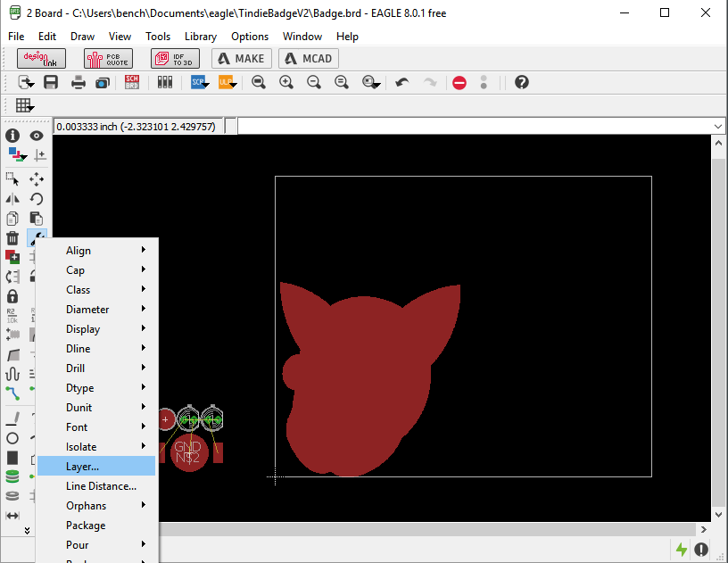Image resolution: width=728 pixels, height=563 pixels.
Task: Switch to schematic with SCH/BRD icon
Action: [132, 82]
